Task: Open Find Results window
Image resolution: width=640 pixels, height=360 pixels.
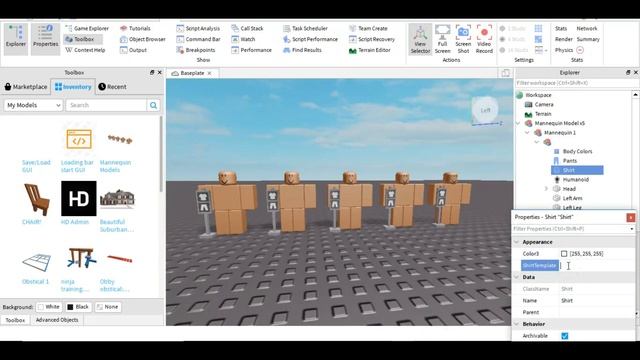Action: click(x=302, y=50)
